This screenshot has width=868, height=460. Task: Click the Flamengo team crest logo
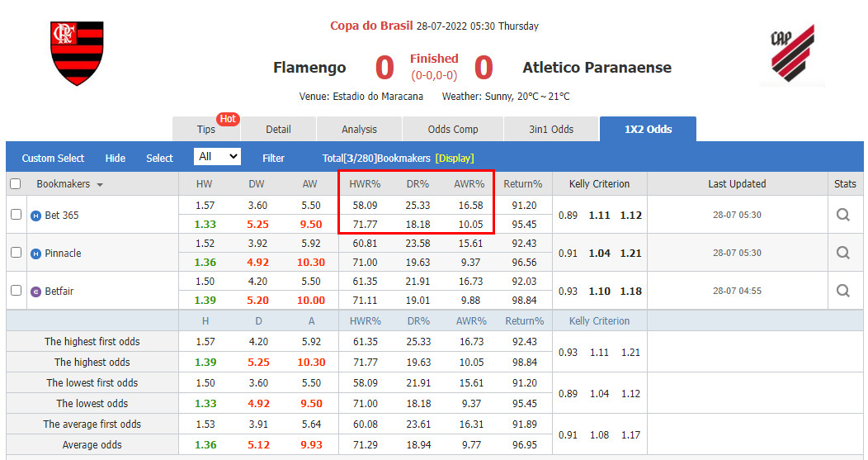tap(77, 54)
